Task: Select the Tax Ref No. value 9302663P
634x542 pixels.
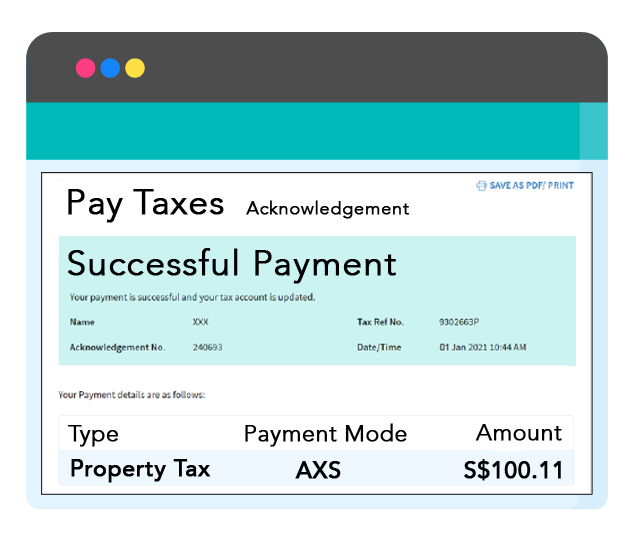Action: (x=459, y=323)
